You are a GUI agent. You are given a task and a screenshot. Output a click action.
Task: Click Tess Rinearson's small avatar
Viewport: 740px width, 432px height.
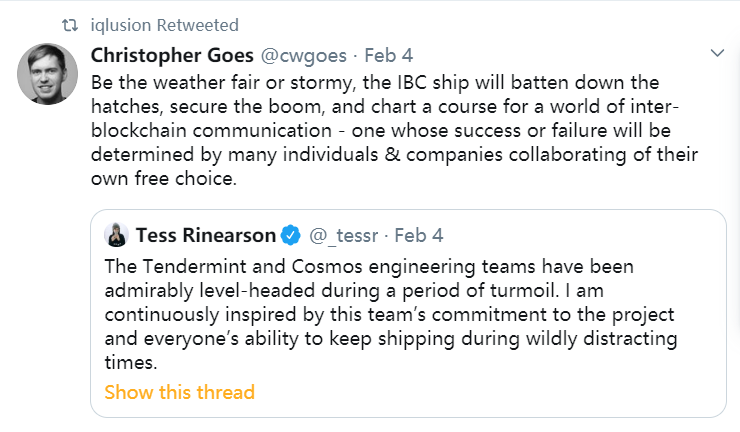click(x=116, y=235)
